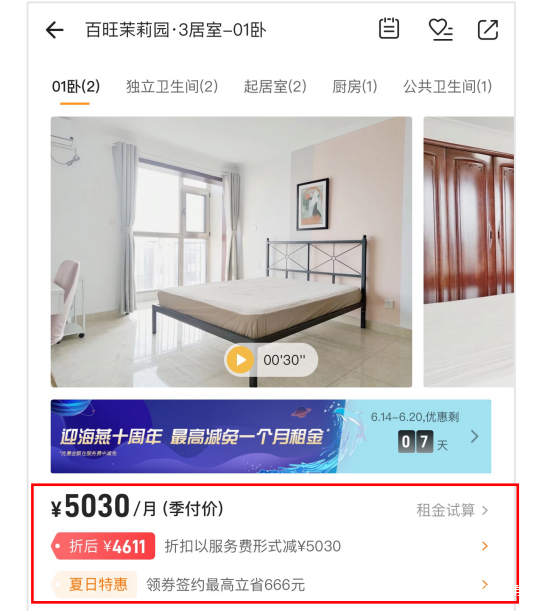Open the 起居室(2) tab
This screenshot has width=533, height=611.
[x=275, y=87]
